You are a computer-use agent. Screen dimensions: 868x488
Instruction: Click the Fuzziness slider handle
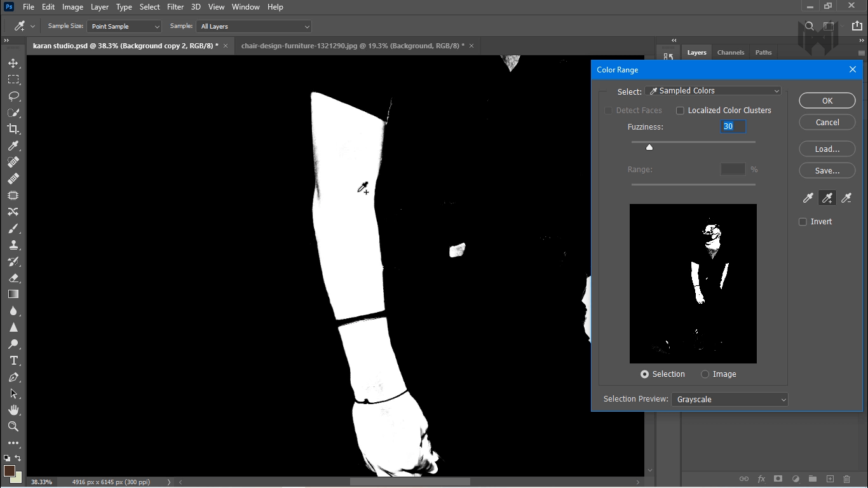[649, 147]
